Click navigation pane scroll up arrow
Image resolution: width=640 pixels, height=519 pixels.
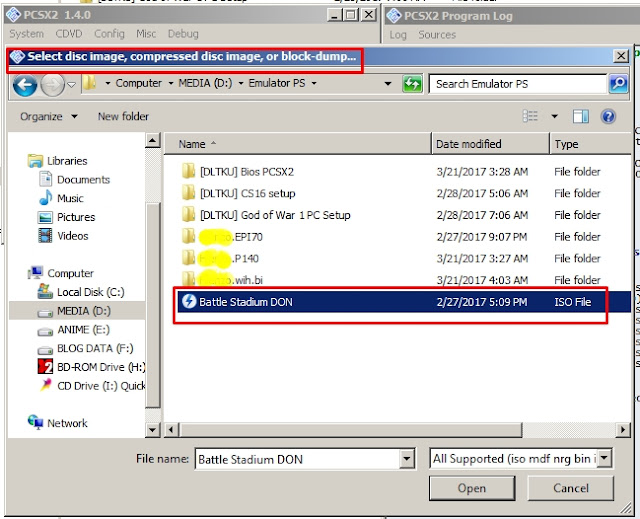pos(153,141)
